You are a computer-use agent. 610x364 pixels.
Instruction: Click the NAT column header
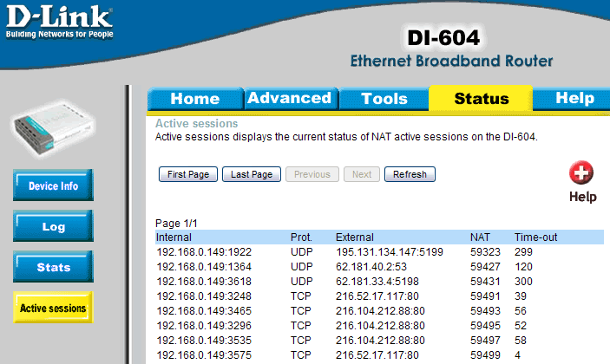pos(480,237)
